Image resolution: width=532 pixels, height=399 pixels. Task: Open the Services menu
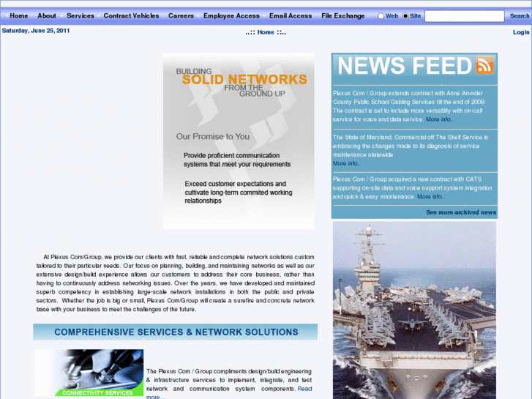pos(80,15)
